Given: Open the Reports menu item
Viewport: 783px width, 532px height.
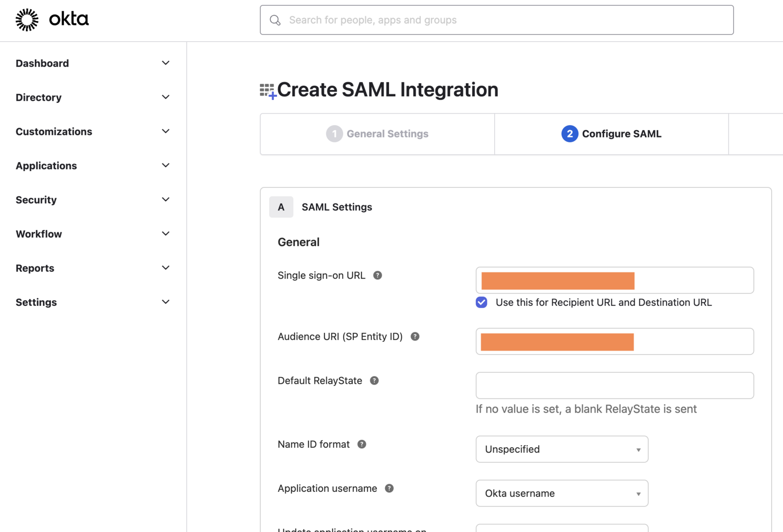Looking at the screenshot, I should pos(93,268).
